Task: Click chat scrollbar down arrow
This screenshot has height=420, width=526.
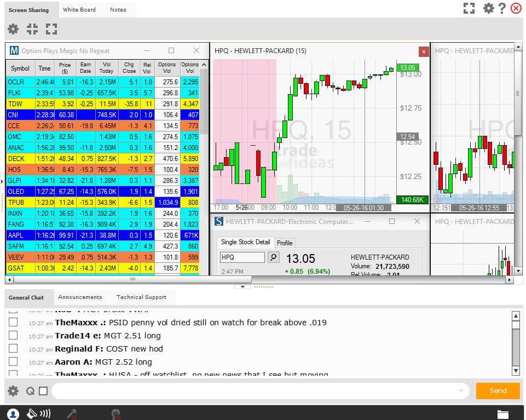Action: (x=516, y=371)
